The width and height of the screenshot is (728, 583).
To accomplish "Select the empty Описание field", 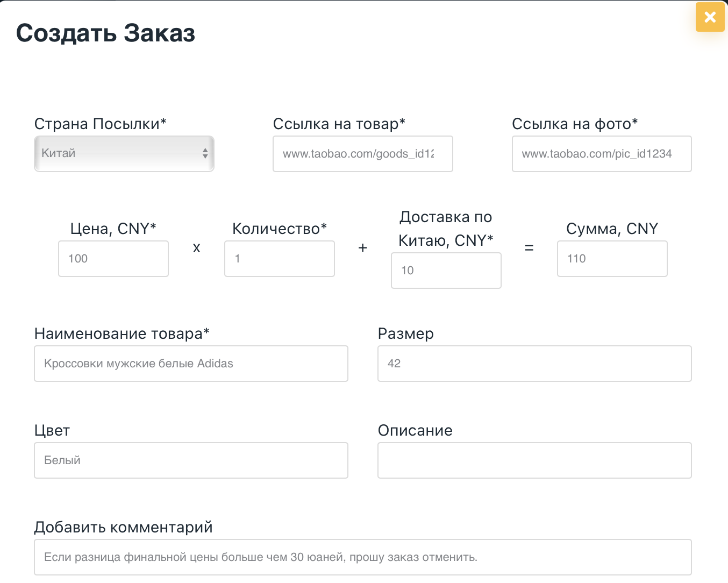I will (534, 460).
